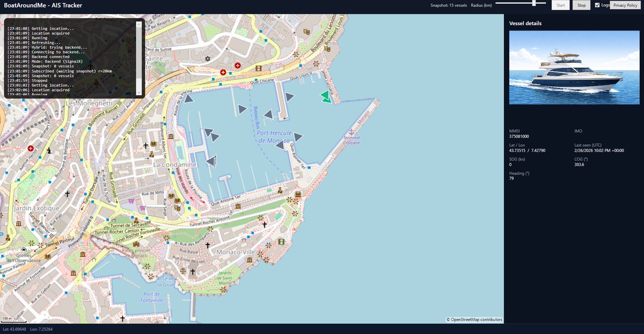This screenshot has width=644, height=334.
Task: Open the Privacy Policy
Action: pyautogui.click(x=625, y=5)
